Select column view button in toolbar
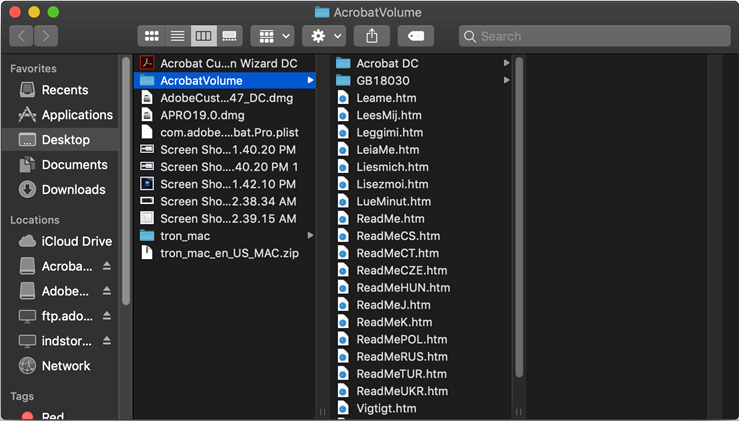The image size is (739, 421). point(204,36)
